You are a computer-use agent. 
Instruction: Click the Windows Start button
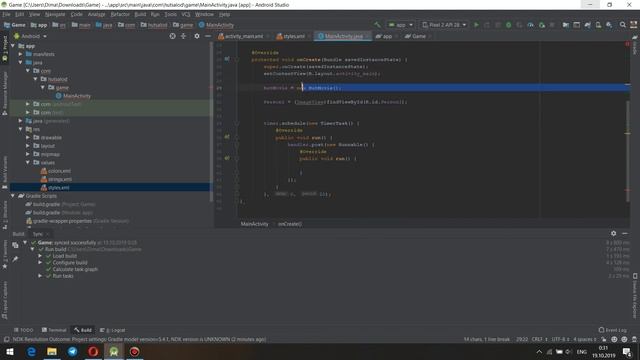click(10, 351)
